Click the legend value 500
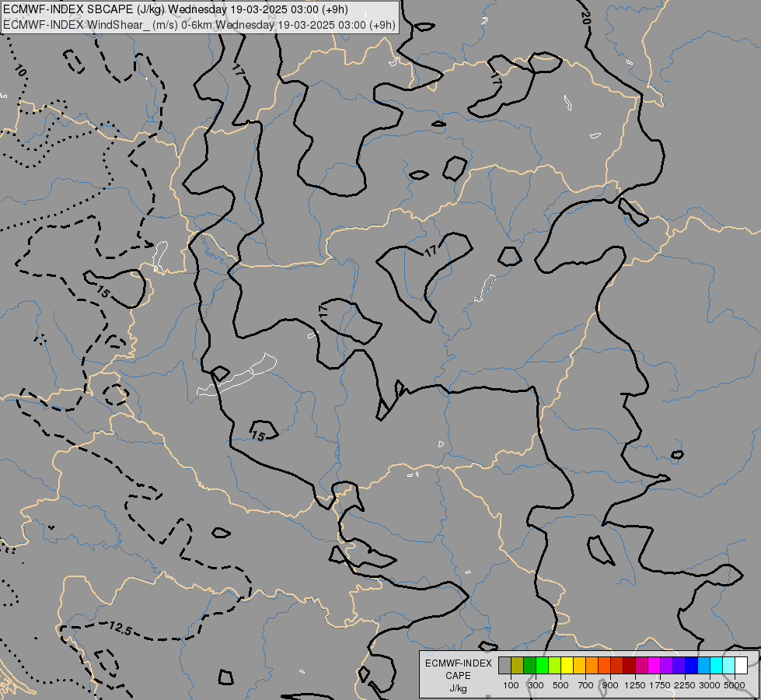Image resolution: width=761 pixels, height=700 pixels. click(x=560, y=685)
